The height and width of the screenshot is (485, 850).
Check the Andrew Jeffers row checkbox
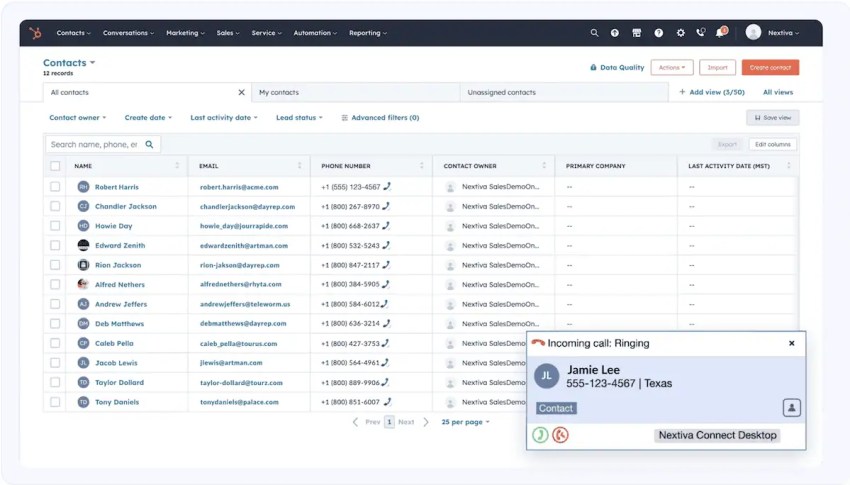(x=55, y=304)
